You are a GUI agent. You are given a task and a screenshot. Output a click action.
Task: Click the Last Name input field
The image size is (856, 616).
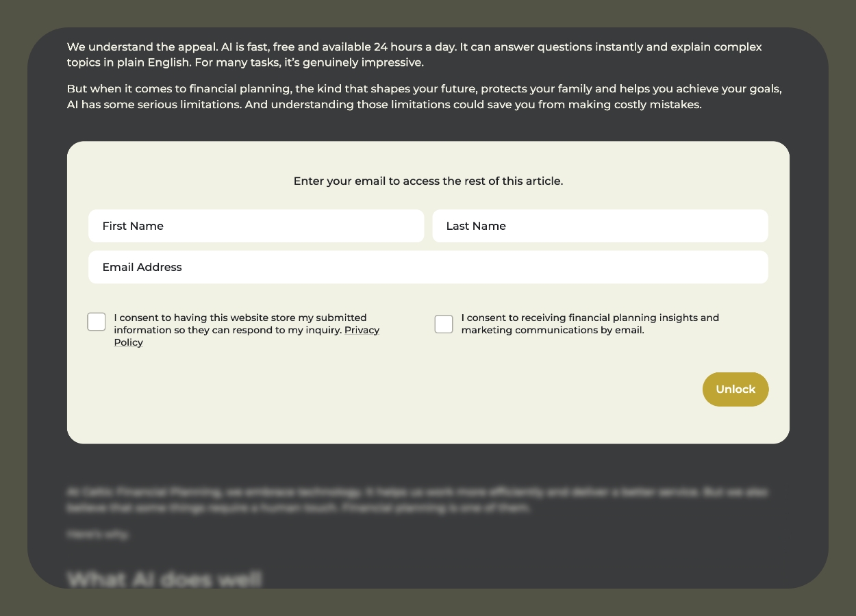(x=600, y=226)
